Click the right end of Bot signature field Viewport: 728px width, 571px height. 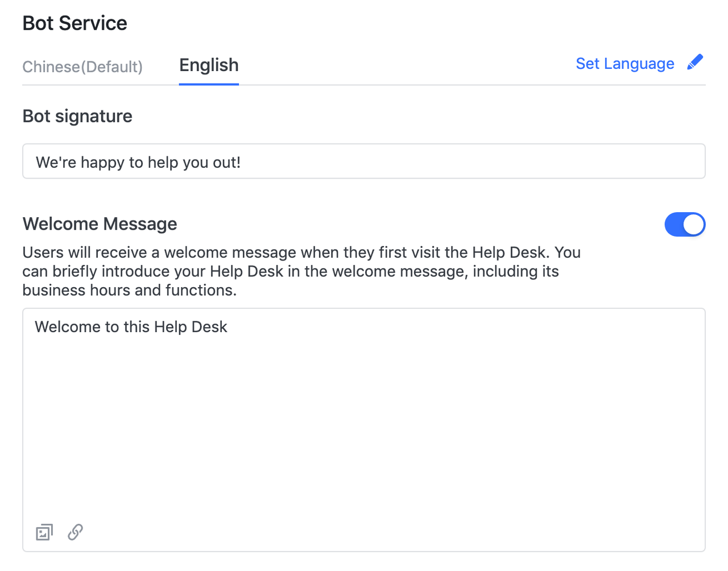682,162
